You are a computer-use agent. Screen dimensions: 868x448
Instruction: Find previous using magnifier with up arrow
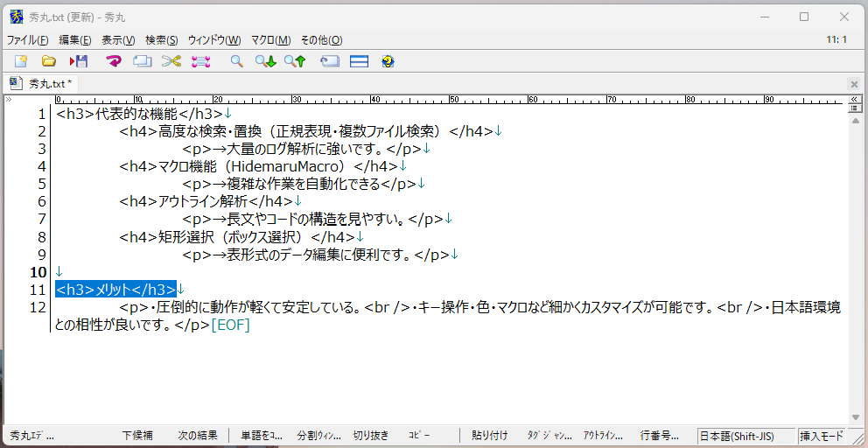[295, 61]
